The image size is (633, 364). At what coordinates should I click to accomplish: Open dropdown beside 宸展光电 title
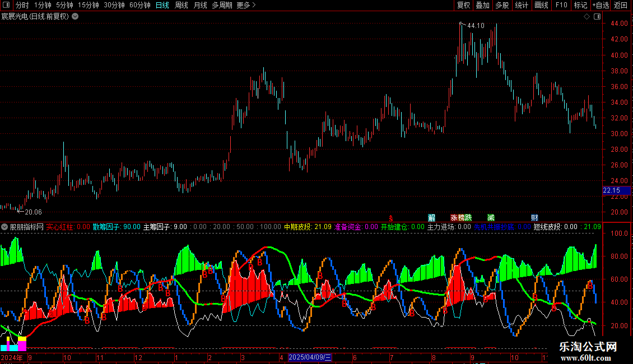[x=75, y=17]
